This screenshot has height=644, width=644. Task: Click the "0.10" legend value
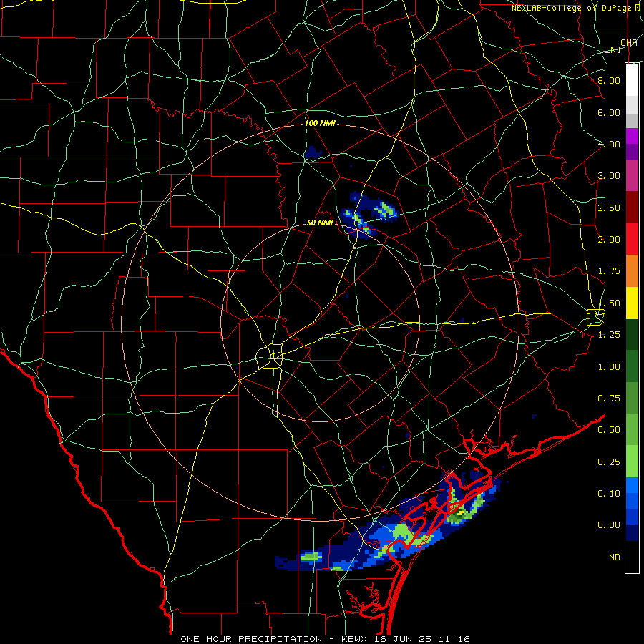coord(609,494)
